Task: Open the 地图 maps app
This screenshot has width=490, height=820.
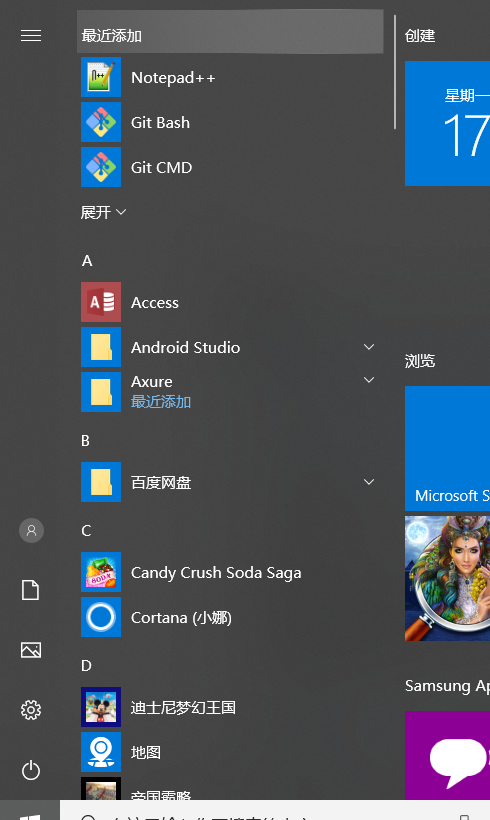Action: pyautogui.click(x=230, y=752)
